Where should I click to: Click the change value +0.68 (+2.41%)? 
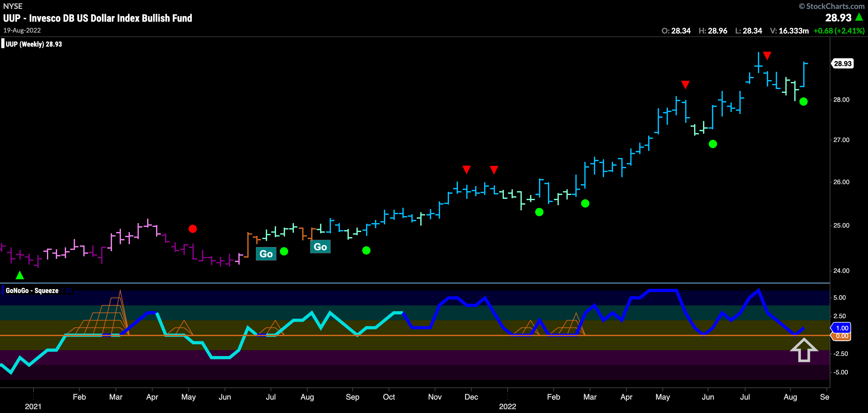click(x=839, y=31)
